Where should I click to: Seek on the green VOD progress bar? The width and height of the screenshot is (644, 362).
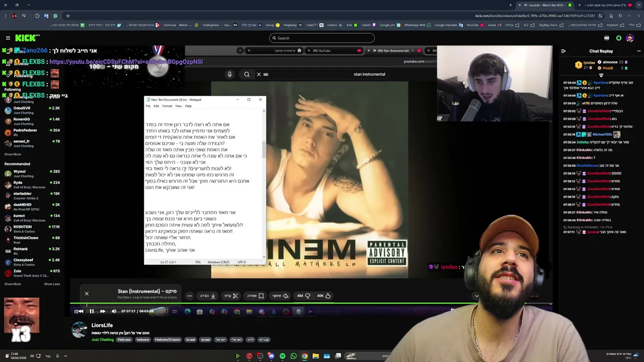coord(311,304)
